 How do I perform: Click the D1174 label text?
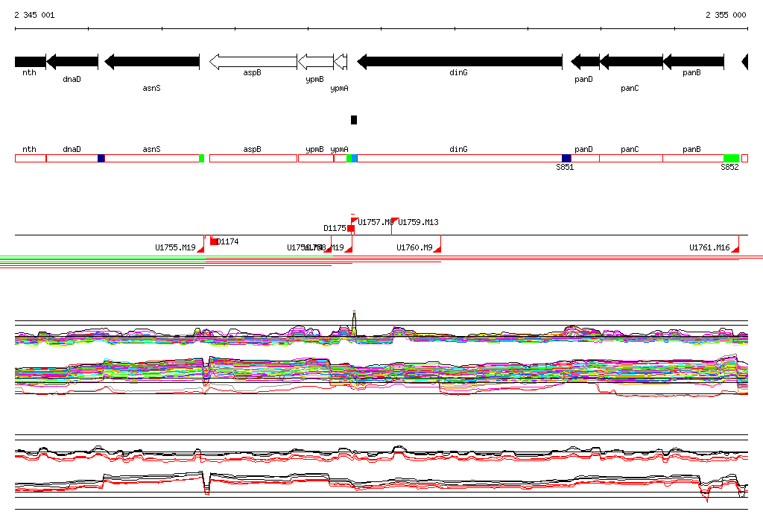coord(228,241)
